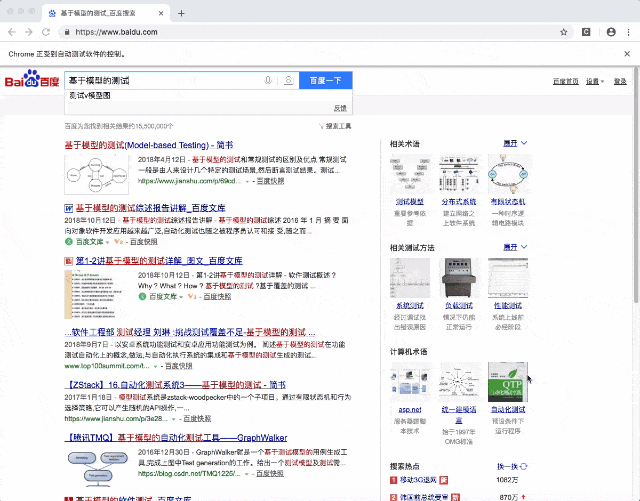The width and height of the screenshot is (640, 501).
Task: Click the Baidu logo
Action: click(x=32, y=79)
